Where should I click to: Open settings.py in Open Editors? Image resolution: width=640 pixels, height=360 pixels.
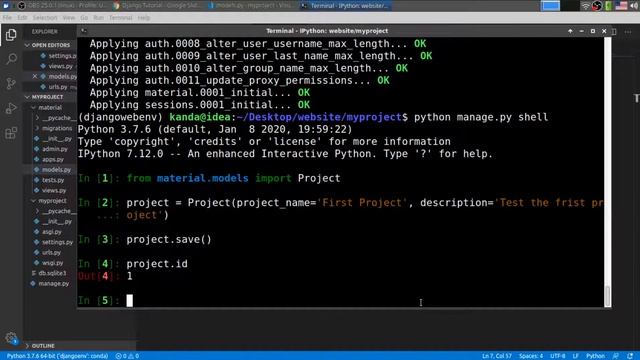(x=58, y=56)
